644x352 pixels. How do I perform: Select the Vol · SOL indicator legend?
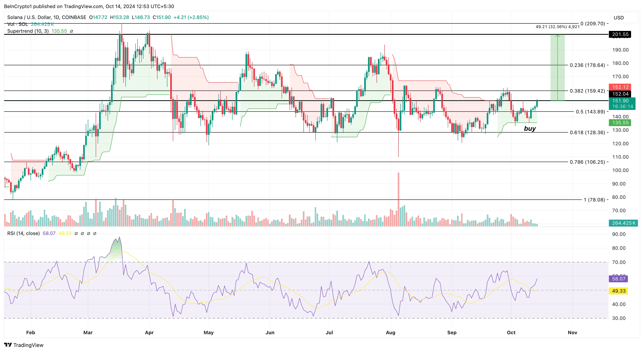tap(18, 24)
